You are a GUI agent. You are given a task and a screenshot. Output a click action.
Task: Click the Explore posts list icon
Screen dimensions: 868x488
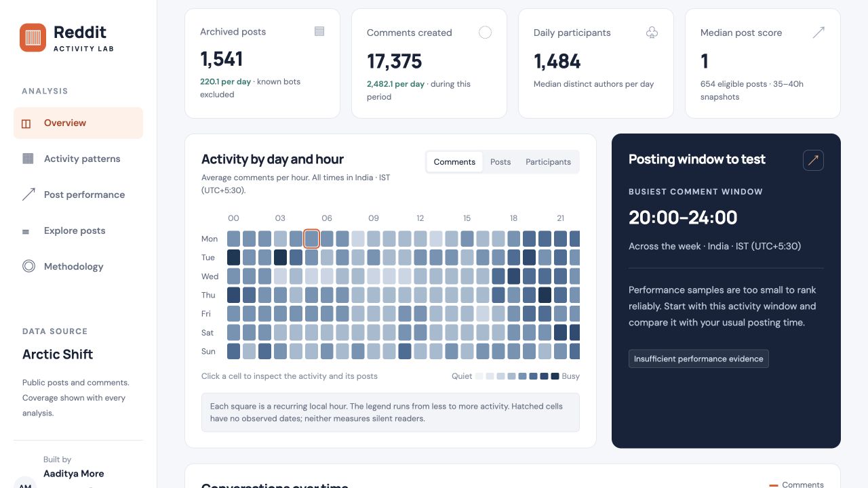click(26, 231)
